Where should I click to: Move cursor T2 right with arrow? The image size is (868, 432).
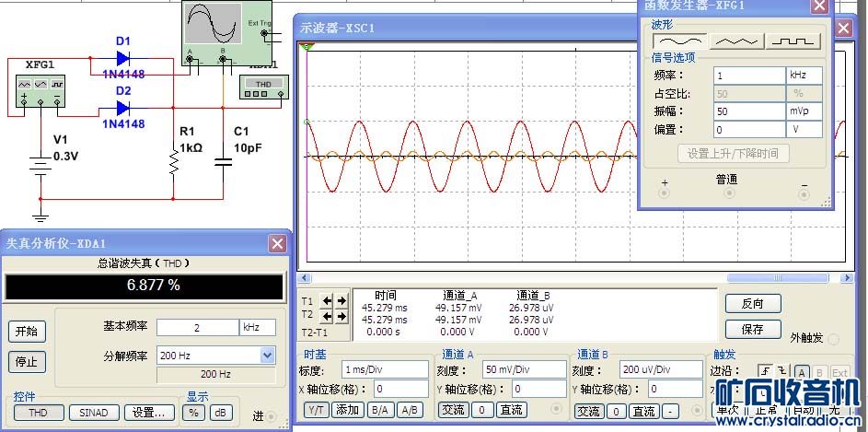click(342, 316)
